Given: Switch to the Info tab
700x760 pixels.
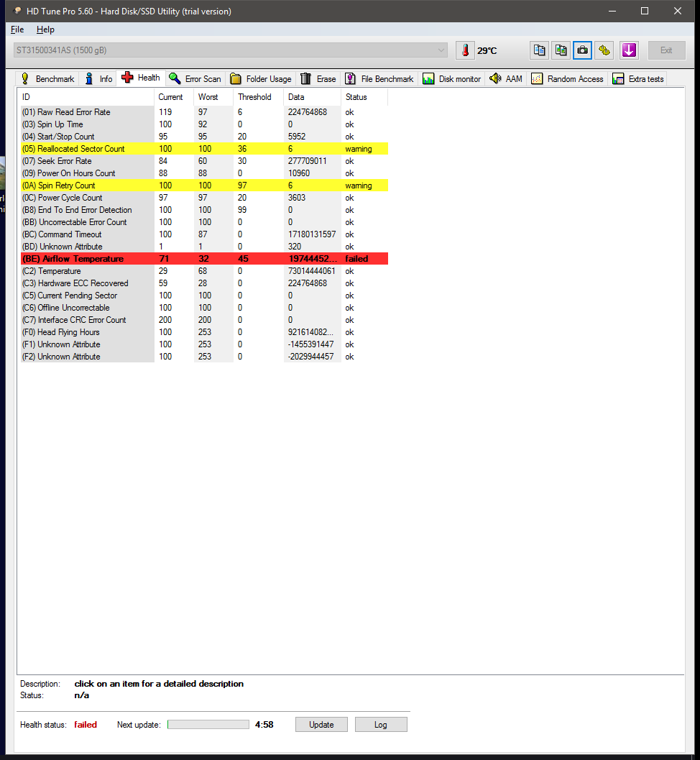Looking at the screenshot, I should pos(98,79).
